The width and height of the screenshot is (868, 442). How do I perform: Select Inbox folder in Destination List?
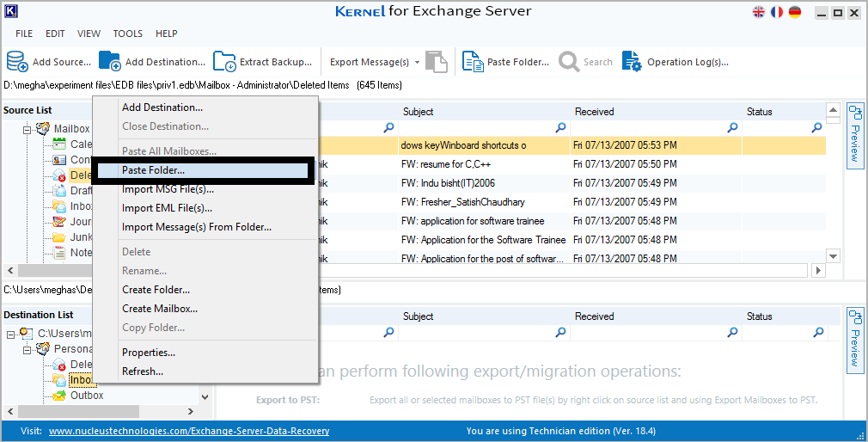pos(82,380)
